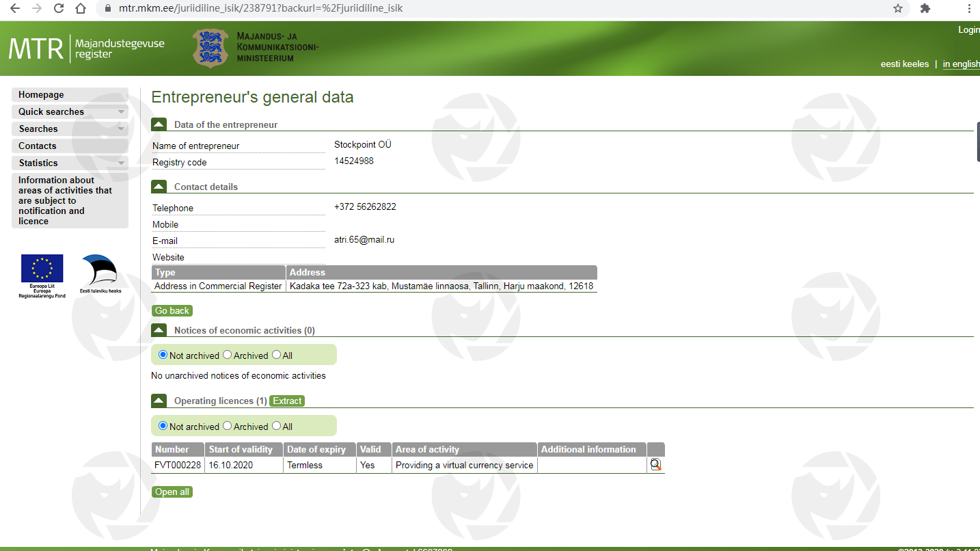Open the Contacts menu item

point(38,146)
